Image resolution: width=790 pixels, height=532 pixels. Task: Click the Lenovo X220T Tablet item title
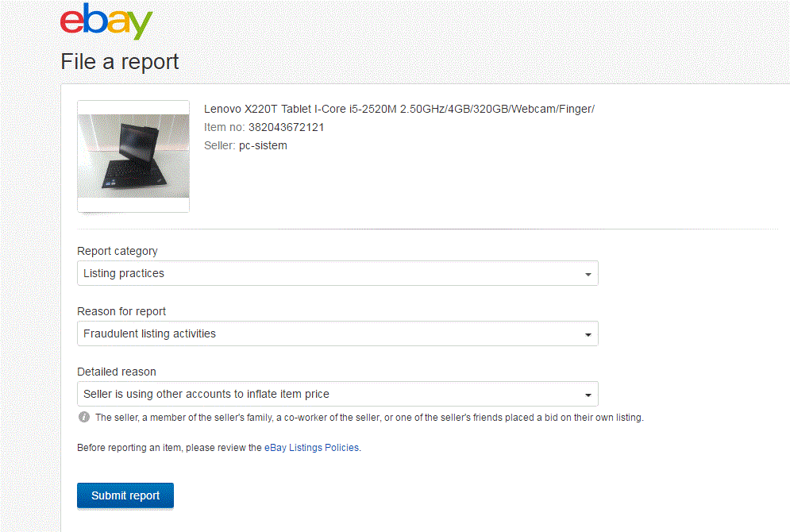(x=399, y=109)
